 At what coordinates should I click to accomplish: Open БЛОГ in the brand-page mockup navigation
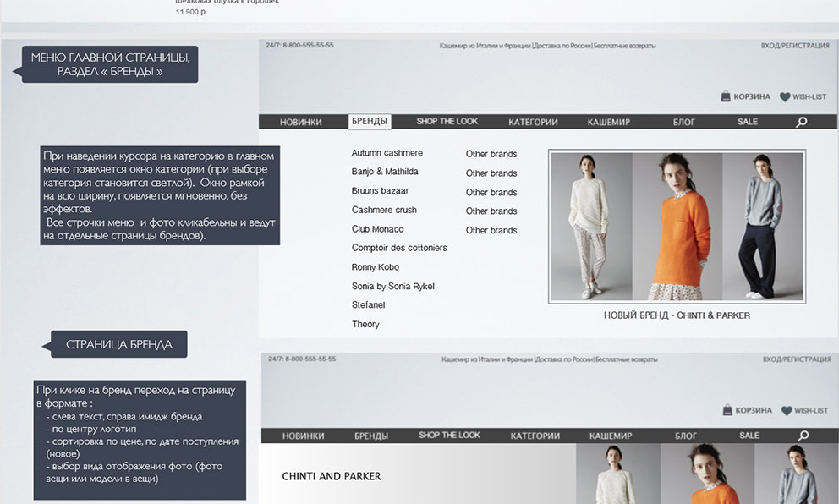(x=686, y=436)
